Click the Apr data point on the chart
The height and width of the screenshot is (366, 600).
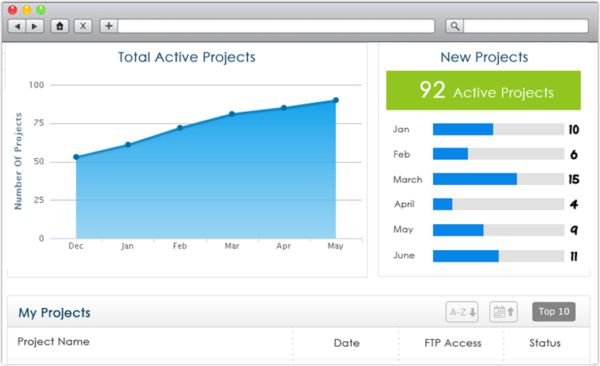284,108
